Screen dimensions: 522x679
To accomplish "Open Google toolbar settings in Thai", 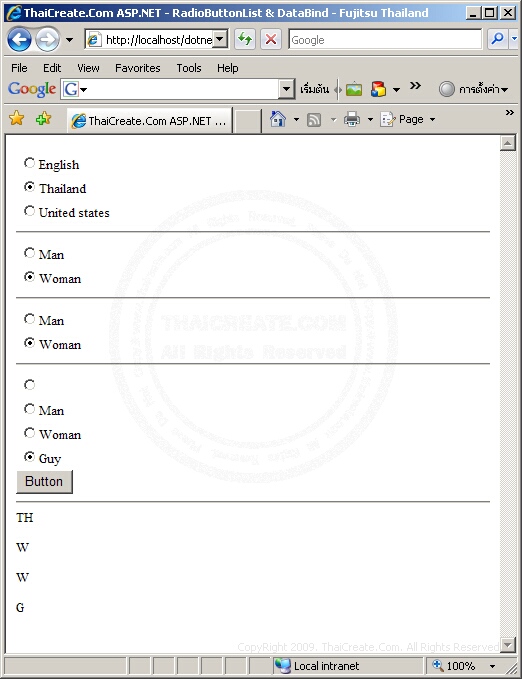I will (473, 89).
